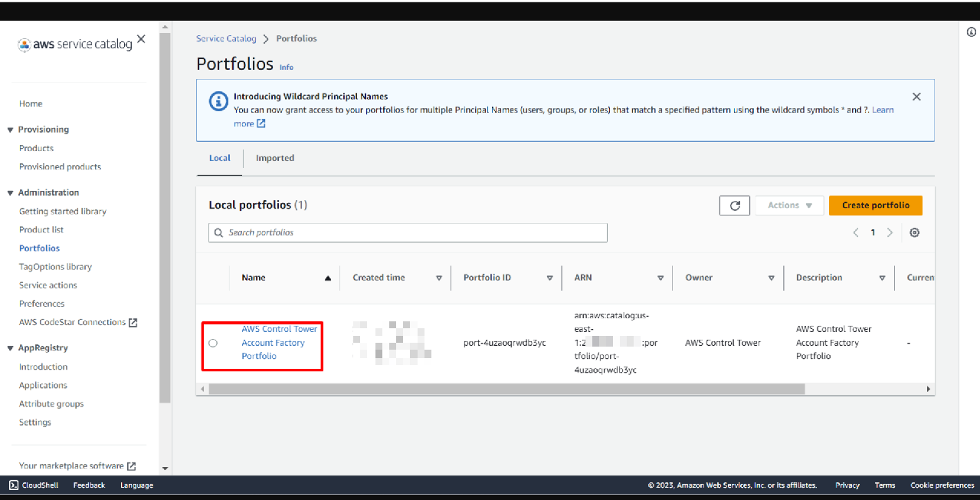Viewport: 980px width, 500px height.
Task: Click the Search portfolios input field
Action: [x=408, y=233]
